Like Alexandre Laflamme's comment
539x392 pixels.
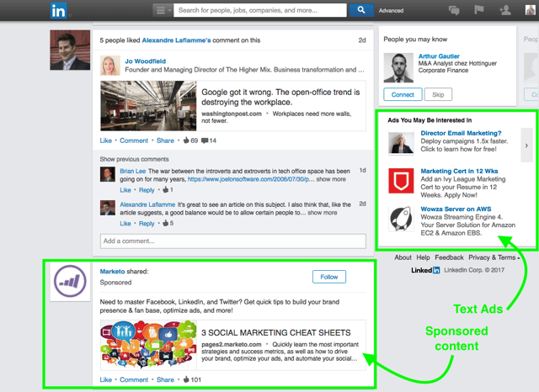pyautogui.click(x=125, y=224)
